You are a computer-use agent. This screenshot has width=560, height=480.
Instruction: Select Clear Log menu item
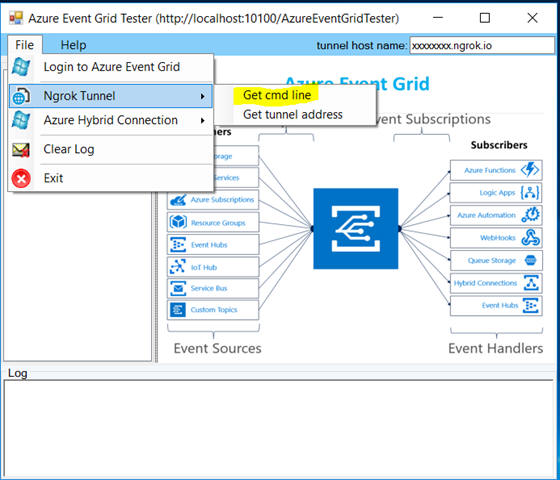click(111, 149)
